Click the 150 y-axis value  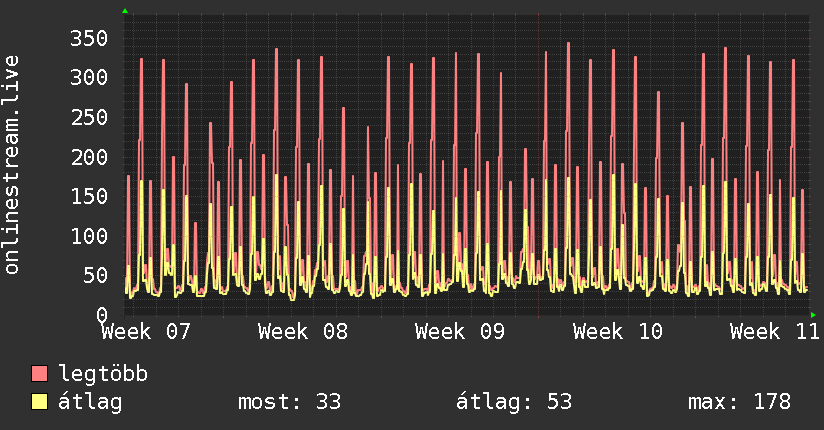(89, 197)
